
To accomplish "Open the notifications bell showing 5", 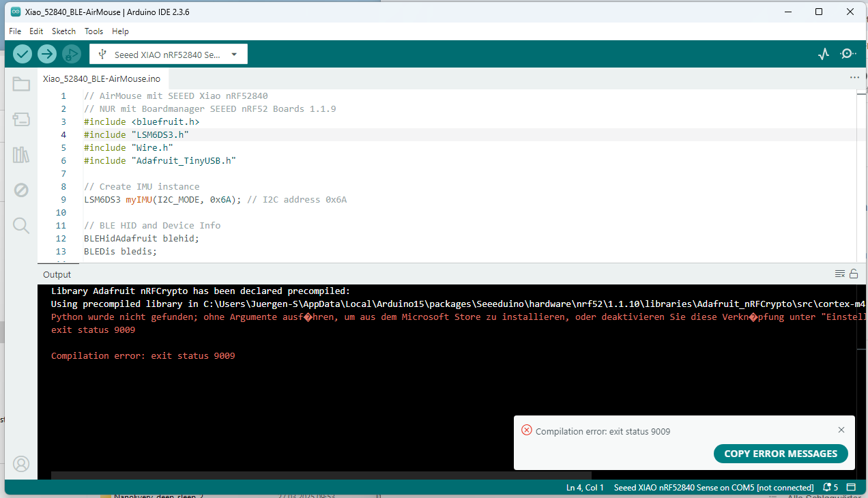I will click(x=830, y=488).
